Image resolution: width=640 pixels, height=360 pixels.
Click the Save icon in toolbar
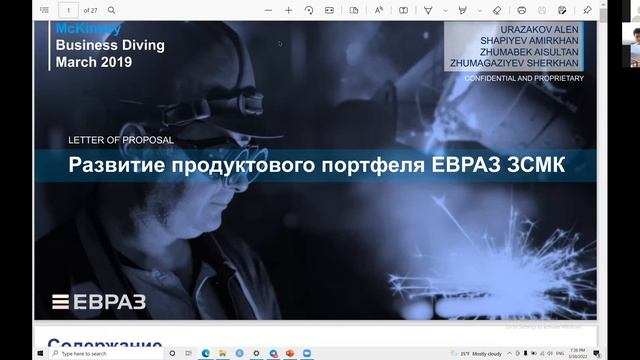(542, 10)
